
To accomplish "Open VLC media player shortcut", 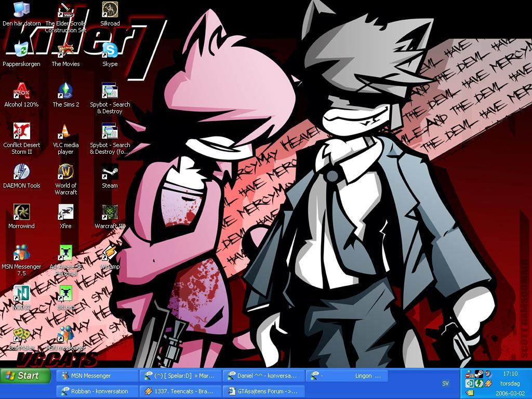I will pos(65,139).
